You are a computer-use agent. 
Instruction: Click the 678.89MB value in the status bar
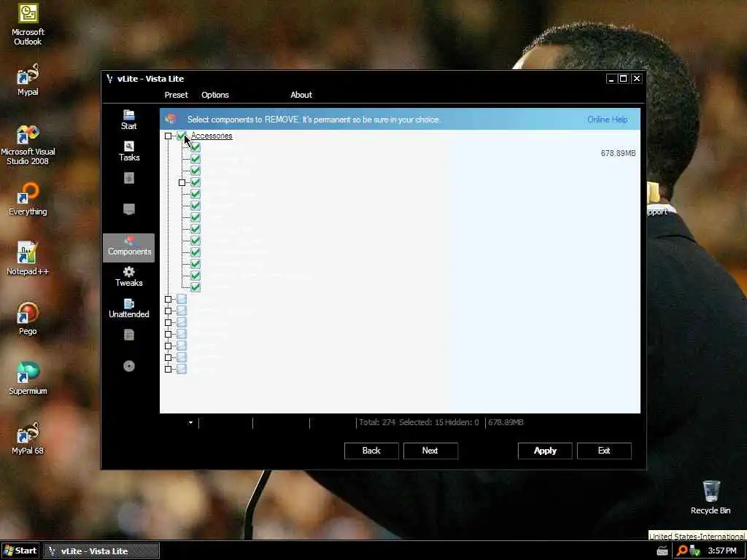click(x=506, y=422)
